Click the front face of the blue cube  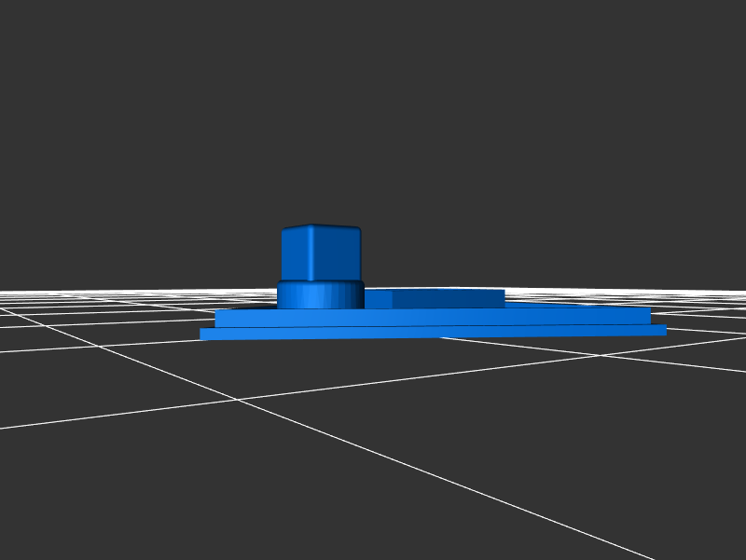point(320,254)
